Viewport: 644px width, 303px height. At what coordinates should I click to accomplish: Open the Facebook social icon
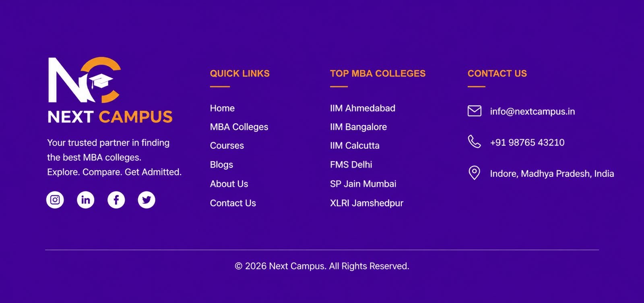116,200
